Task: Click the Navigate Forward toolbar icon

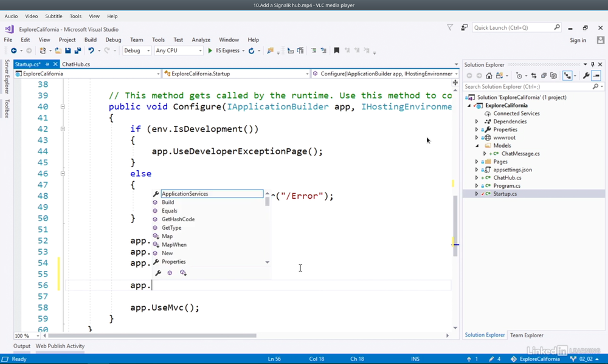Action: tap(29, 51)
